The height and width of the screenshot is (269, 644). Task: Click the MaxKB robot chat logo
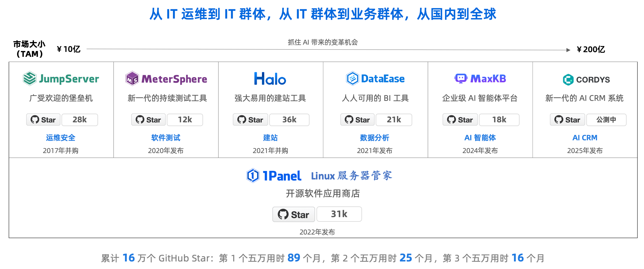click(x=461, y=78)
